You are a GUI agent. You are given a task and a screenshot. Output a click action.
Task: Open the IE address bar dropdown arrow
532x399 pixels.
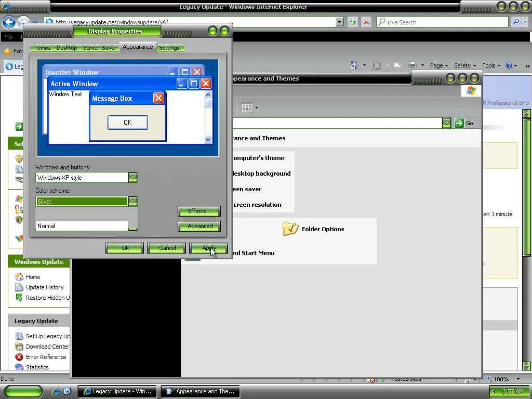point(340,22)
